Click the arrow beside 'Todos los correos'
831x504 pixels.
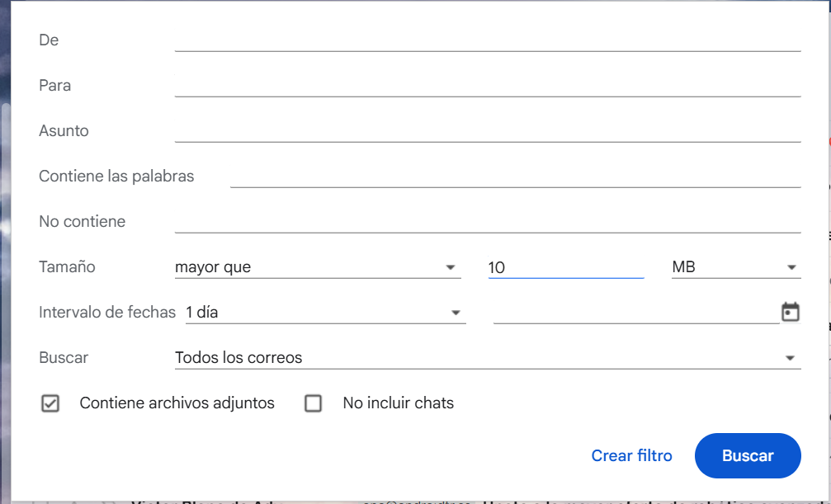(790, 358)
